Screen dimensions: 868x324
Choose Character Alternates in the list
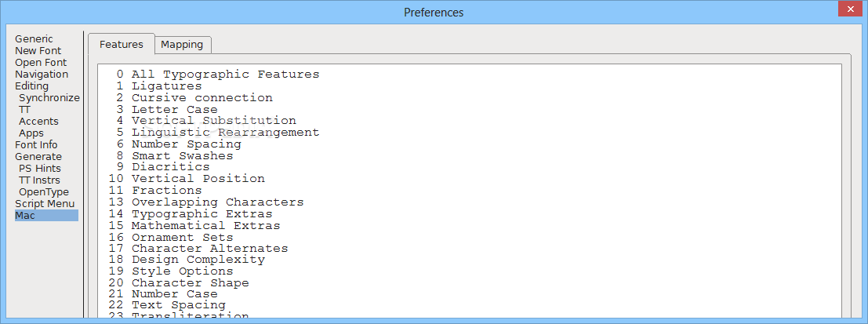(x=198, y=249)
